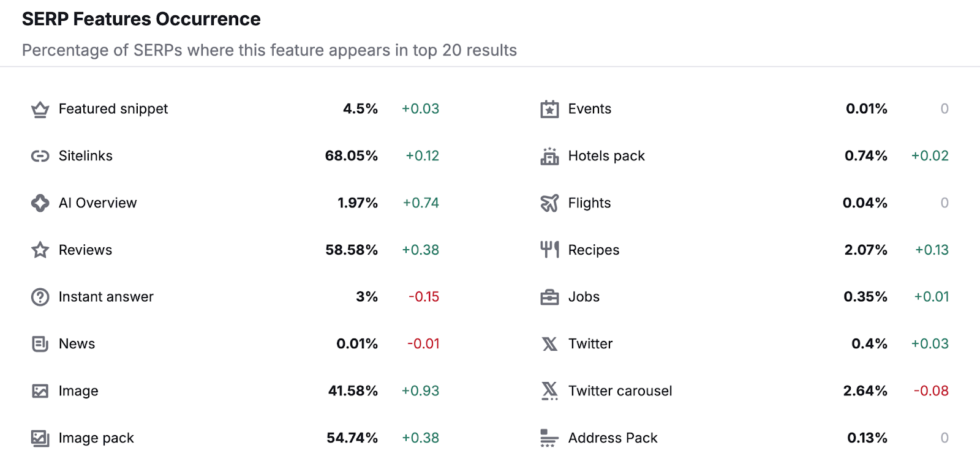Viewport: 980px width, 467px height.
Task: Click the Sitelinks 68.05% value
Action: pyautogui.click(x=351, y=156)
